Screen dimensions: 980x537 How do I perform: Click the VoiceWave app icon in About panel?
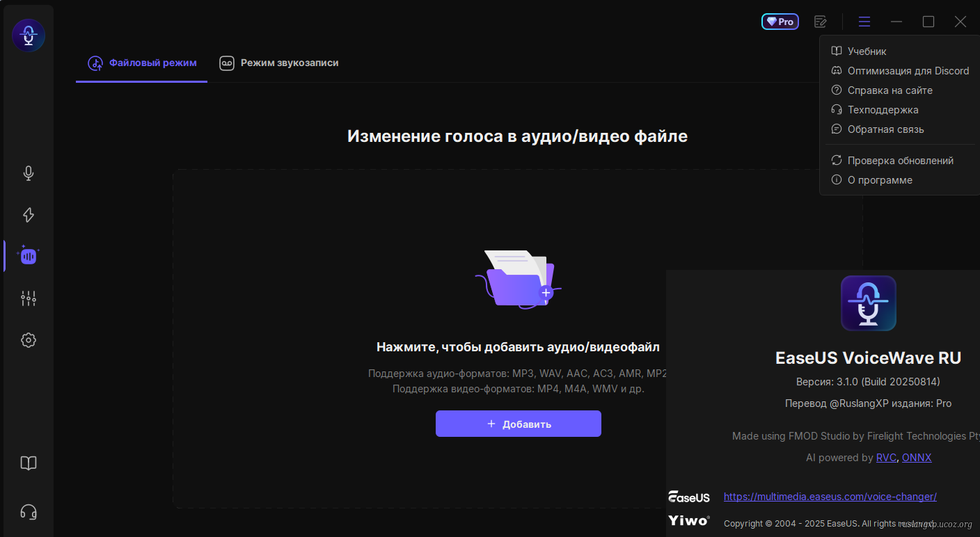[x=868, y=303]
